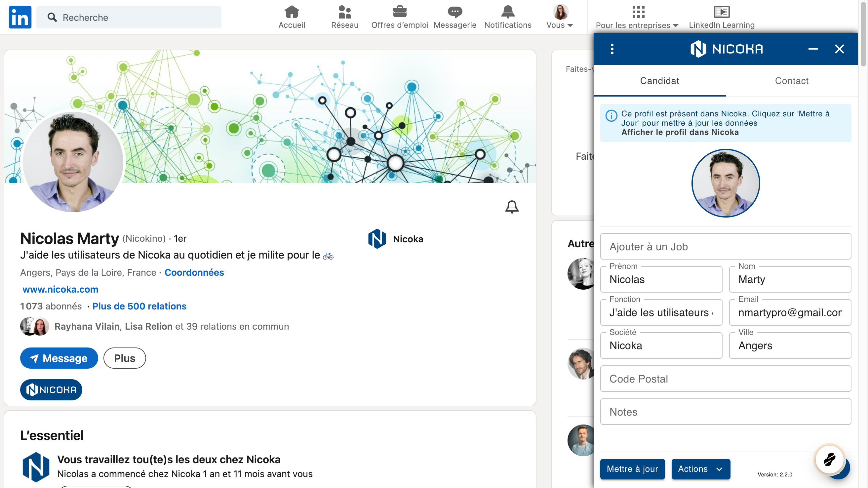Click the Société field
Image resolution: width=868 pixels, height=488 pixels.
(661, 346)
